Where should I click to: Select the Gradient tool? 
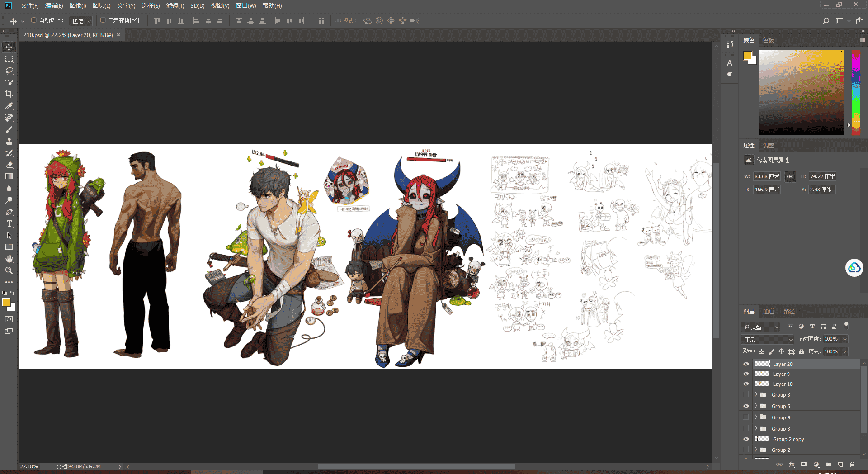tap(9, 177)
